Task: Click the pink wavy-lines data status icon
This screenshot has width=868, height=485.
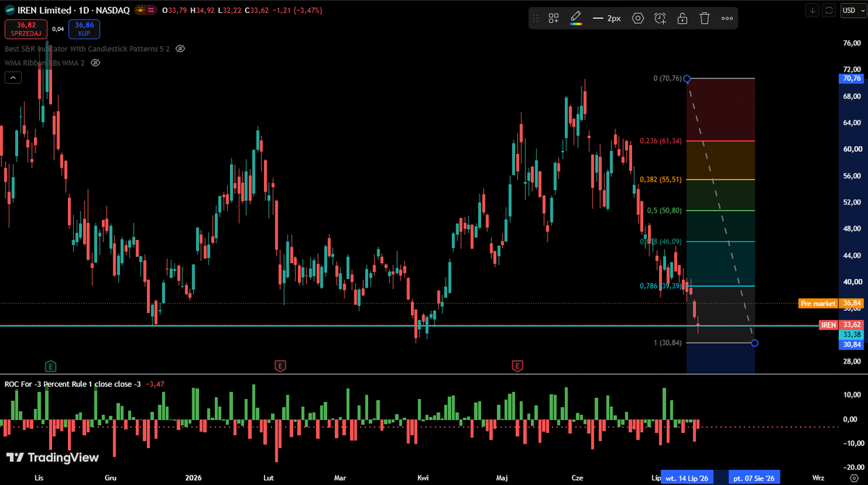Action: point(150,11)
